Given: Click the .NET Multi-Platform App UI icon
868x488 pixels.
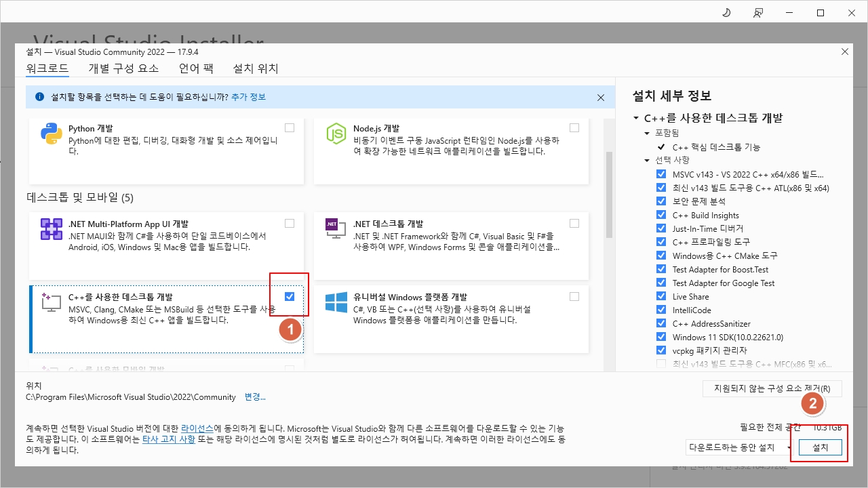Looking at the screenshot, I should point(52,229).
